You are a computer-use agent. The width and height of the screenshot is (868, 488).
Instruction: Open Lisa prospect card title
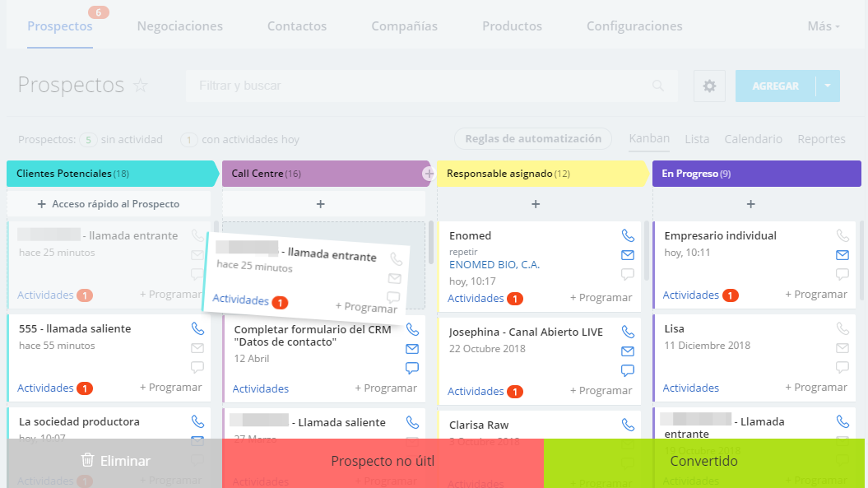675,328
